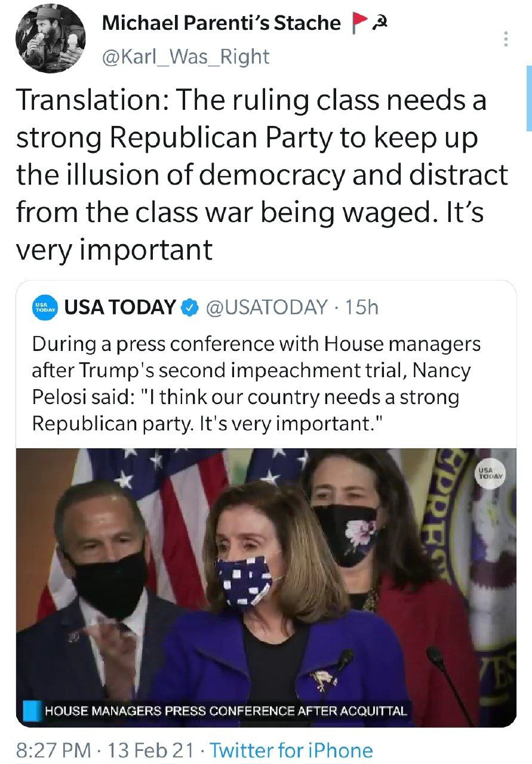Click the red flag emoji next to the name
Viewport: 532px width, 764px height.
[358, 23]
